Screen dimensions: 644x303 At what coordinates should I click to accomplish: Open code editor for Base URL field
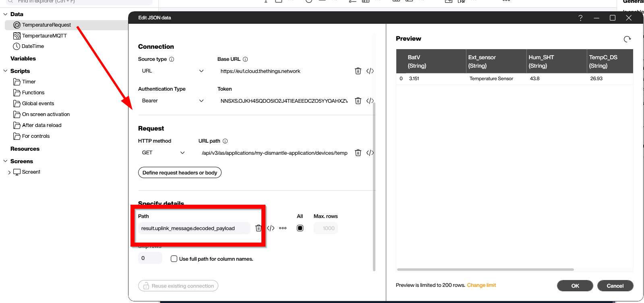click(370, 71)
